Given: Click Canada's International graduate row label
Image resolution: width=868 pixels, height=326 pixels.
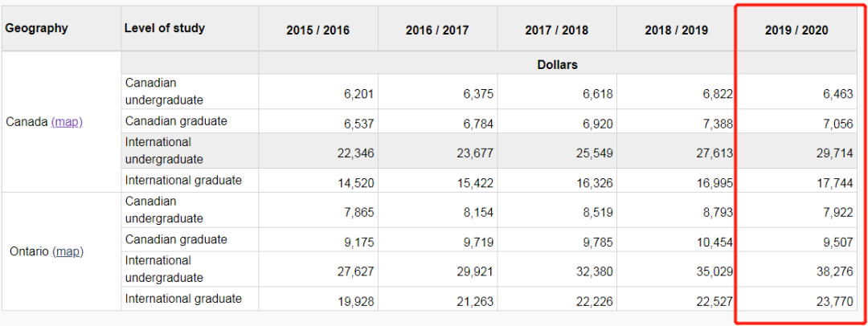Looking at the screenshot, I should click(x=183, y=181).
